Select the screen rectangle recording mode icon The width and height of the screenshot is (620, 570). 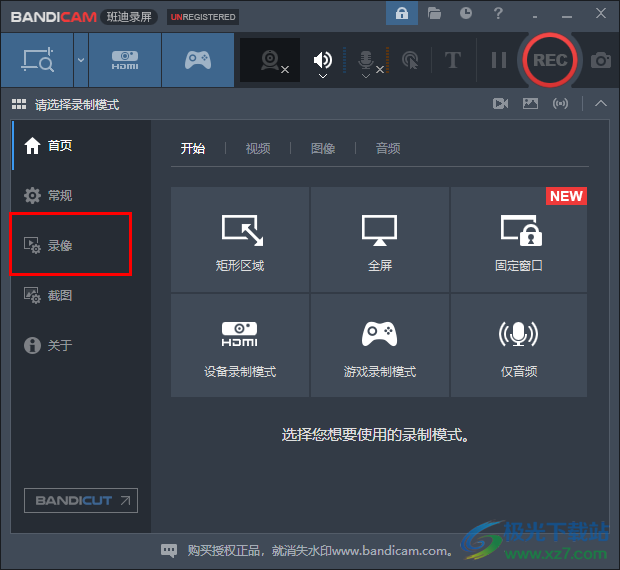[x=37, y=60]
